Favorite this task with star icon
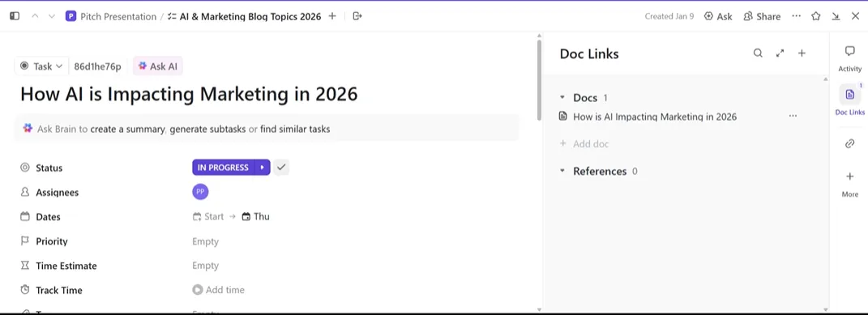Screen dimensions: 868x315 tap(816, 16)
